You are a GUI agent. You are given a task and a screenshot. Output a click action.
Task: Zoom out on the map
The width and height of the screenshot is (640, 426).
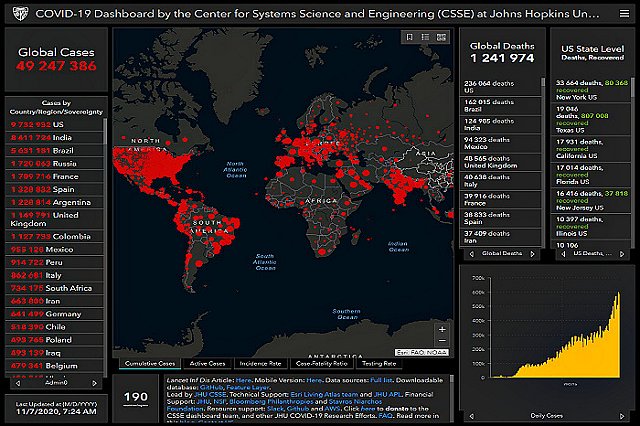click(x=442, y=342)
